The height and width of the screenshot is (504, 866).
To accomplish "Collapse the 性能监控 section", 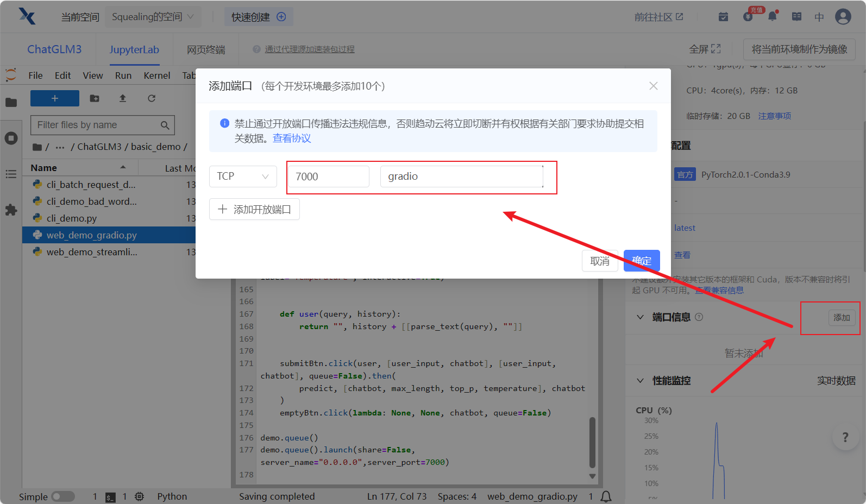I will [640, 381].
